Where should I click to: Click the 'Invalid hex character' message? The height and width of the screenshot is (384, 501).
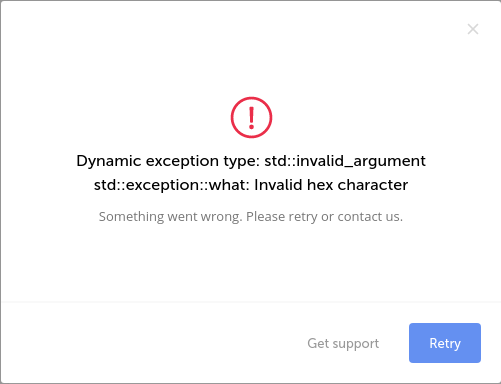[331, 185]
